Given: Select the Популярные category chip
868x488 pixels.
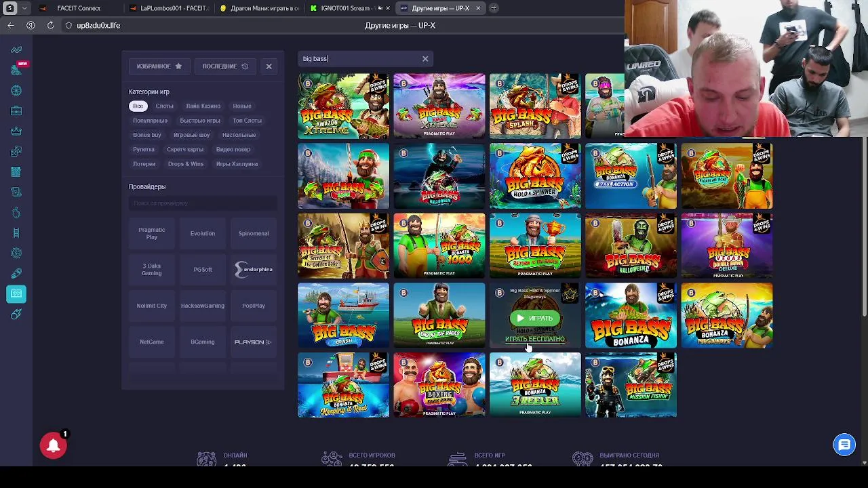Looking at the screenshot, I should (x=150, y=121).
